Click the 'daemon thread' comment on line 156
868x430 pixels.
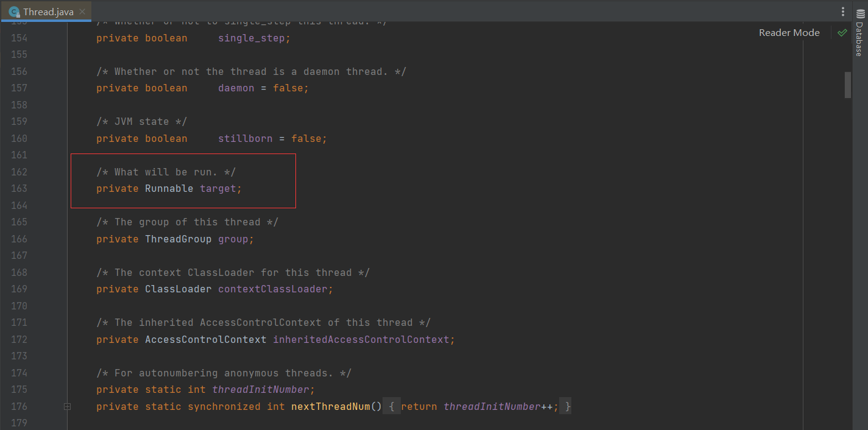click(251, 72)
